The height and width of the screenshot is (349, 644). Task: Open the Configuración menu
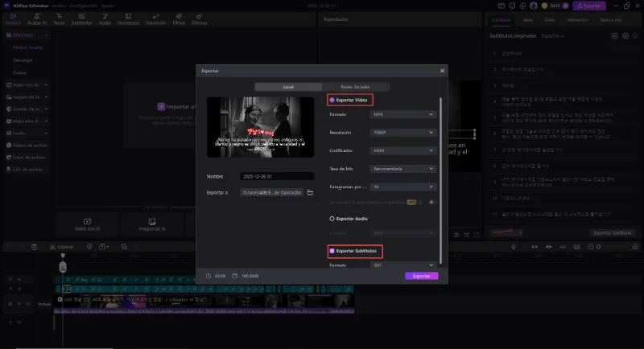click(84, 6)
